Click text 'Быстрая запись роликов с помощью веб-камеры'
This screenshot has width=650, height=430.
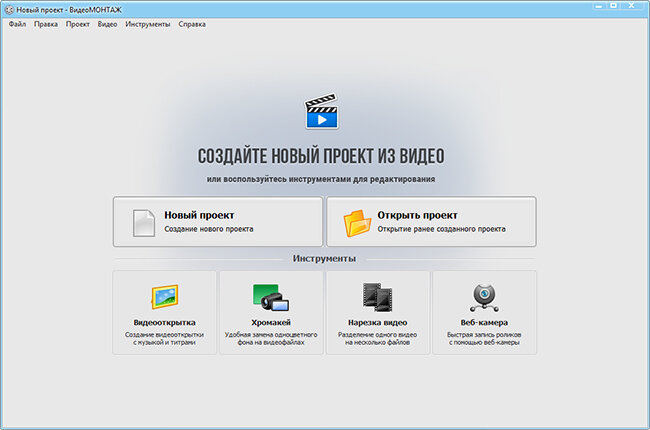[x=484, y=338]
